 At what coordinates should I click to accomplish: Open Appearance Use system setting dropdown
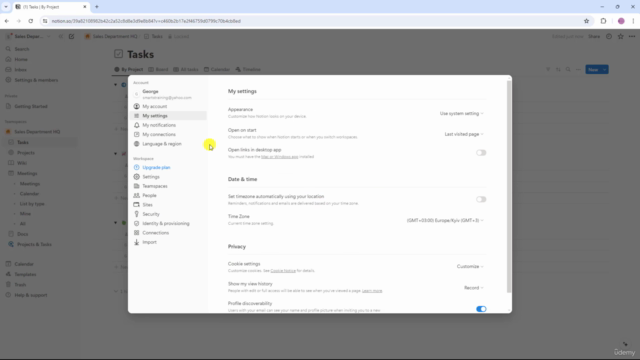(462, 113)
